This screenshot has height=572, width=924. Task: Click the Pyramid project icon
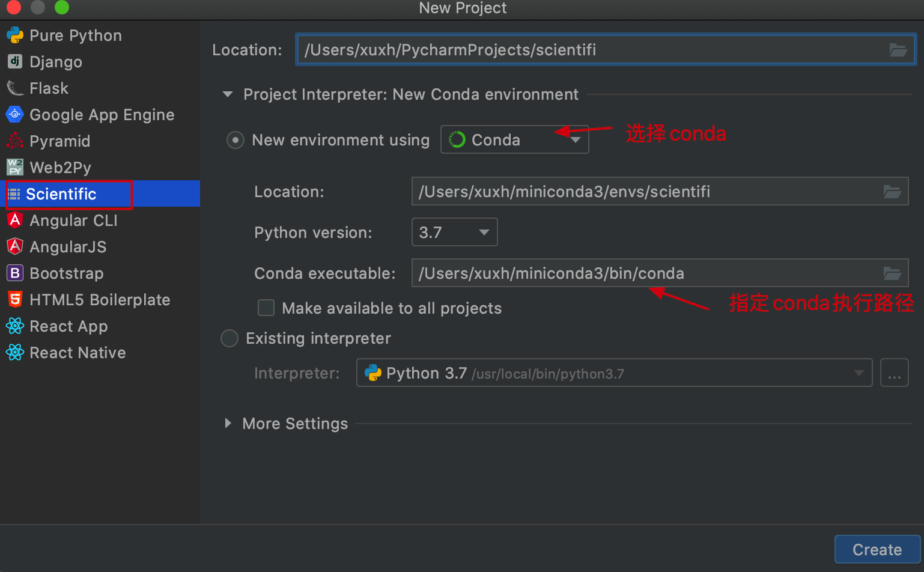tap(15, 141)
